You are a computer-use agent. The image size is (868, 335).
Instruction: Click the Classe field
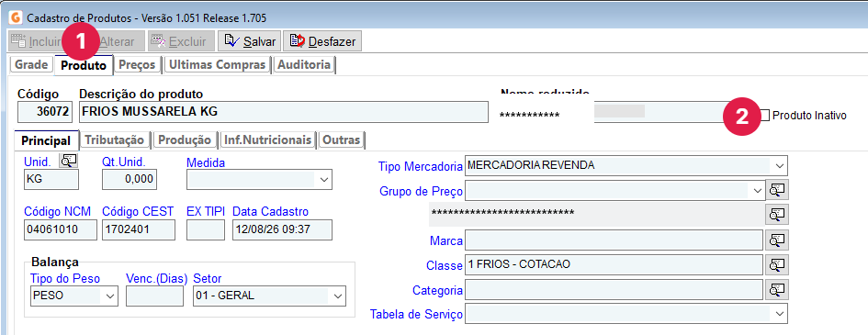click(614, 265)
